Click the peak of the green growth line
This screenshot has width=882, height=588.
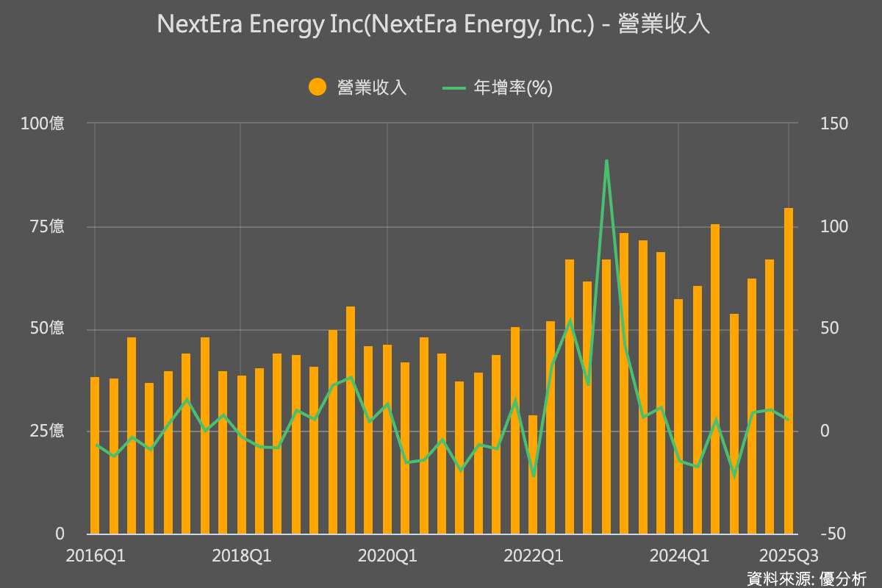click(606, 162)
